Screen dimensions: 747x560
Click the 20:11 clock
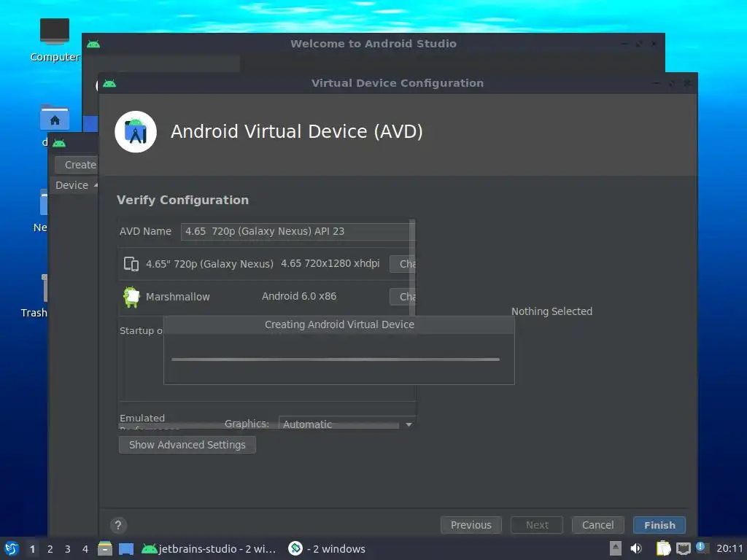729,549
